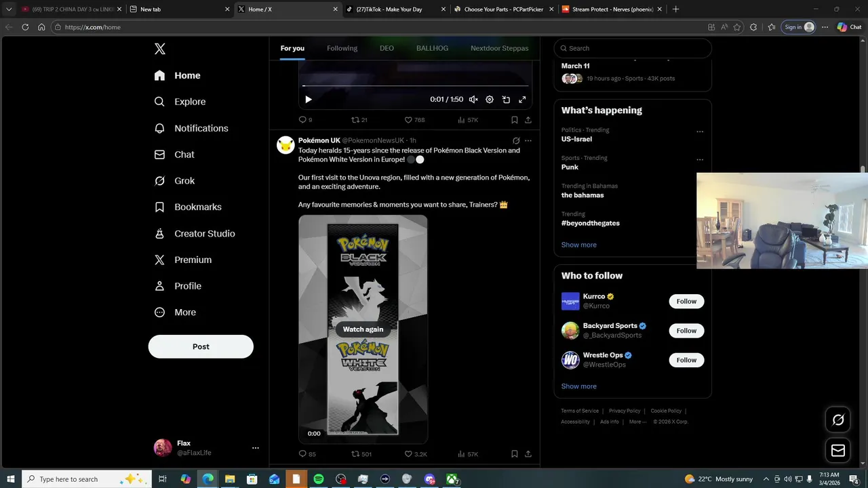Expand the More footer menu
The image size is (868, 488).
pos(638,422)
